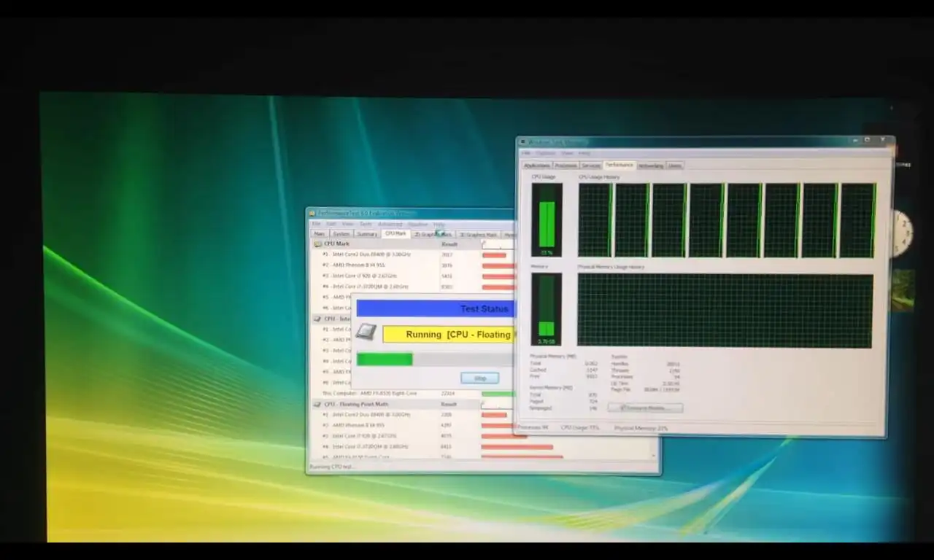Image resolution: width=934 pixels, height=560 pixels.
Task: Switch to the 3D Graphics Mark tab
Action: tap(478, 235)
